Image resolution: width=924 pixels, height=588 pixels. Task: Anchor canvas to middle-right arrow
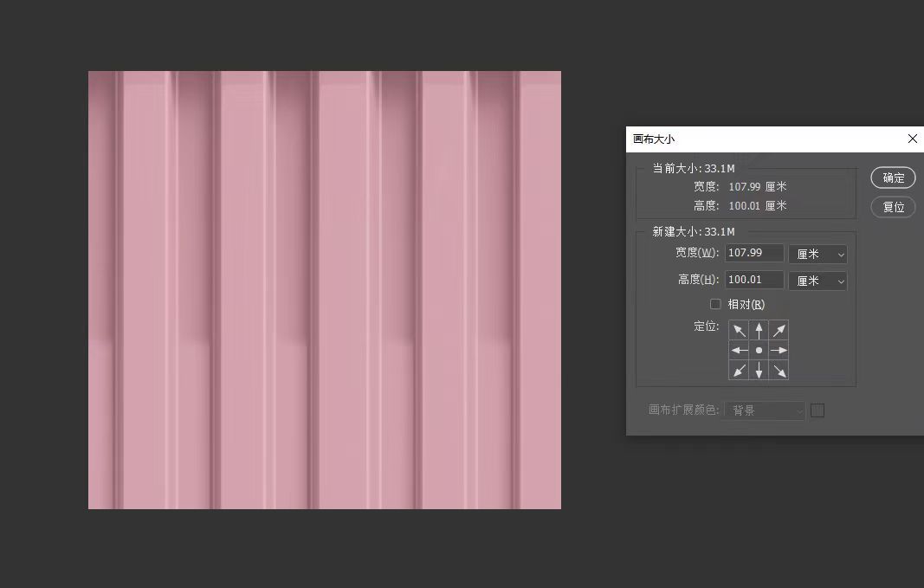[x=779, y=350]
